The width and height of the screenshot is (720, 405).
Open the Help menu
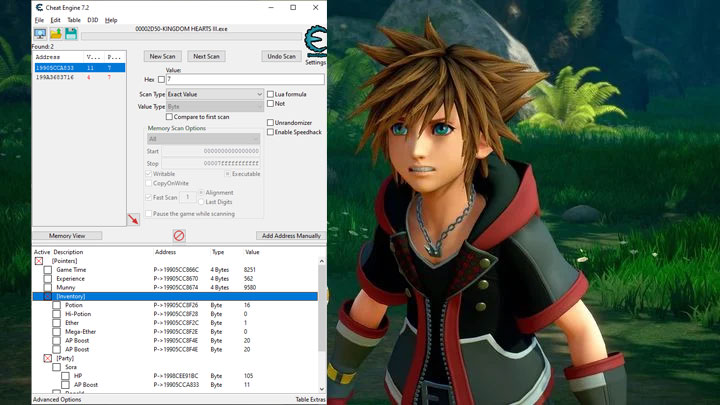[111, 20]
